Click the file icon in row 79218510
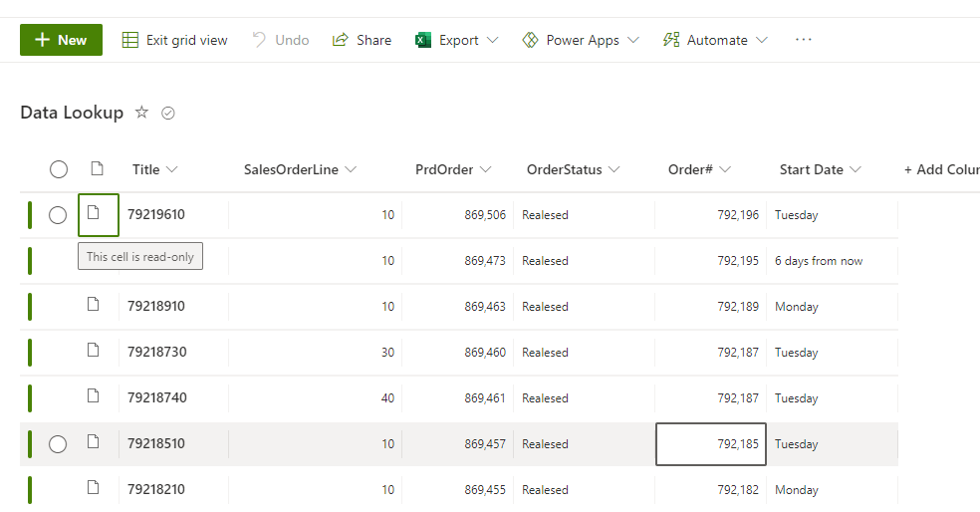 (x=94, y=442)
